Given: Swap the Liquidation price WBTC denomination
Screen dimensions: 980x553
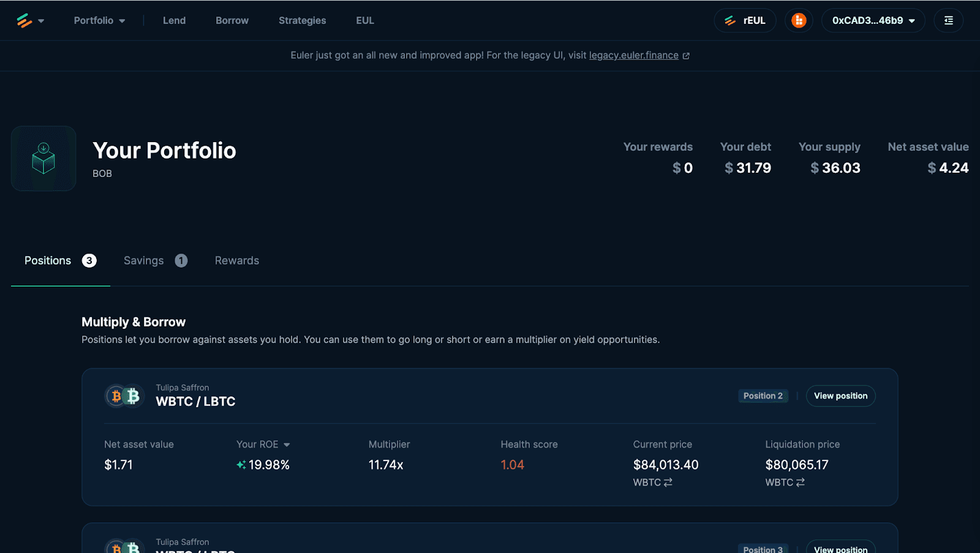Looking at the screenshot, I should (800, 483).
